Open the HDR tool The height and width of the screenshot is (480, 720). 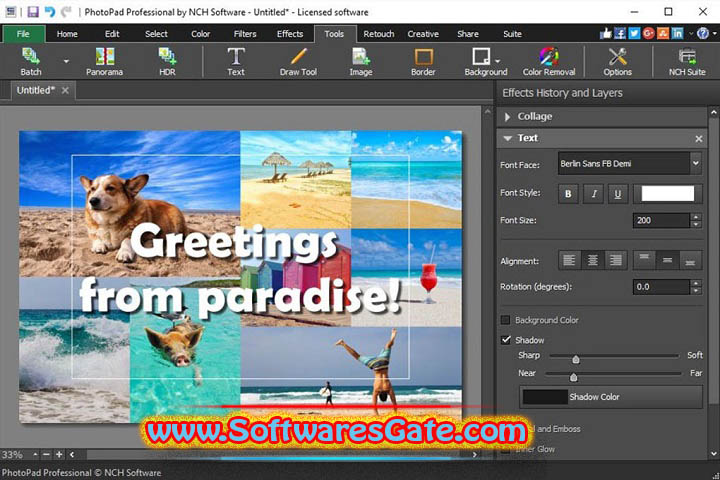pyautogui.click(x=167, y=62)
